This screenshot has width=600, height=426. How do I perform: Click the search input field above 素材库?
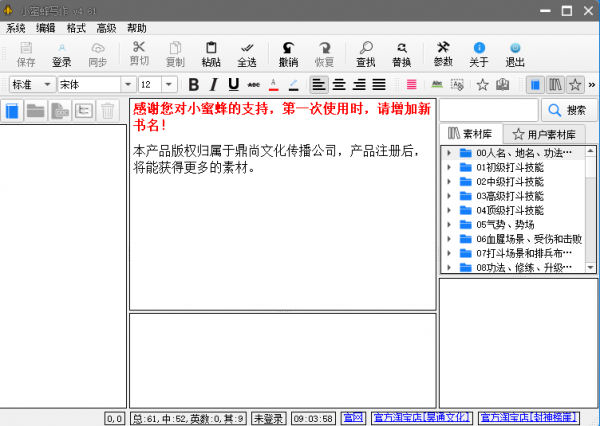tap(489, 110)
